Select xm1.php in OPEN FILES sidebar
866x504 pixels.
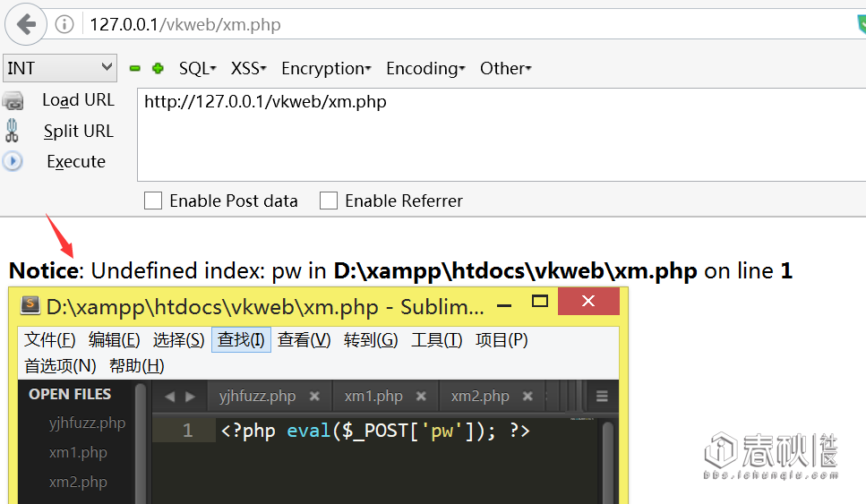pos(78,453)
